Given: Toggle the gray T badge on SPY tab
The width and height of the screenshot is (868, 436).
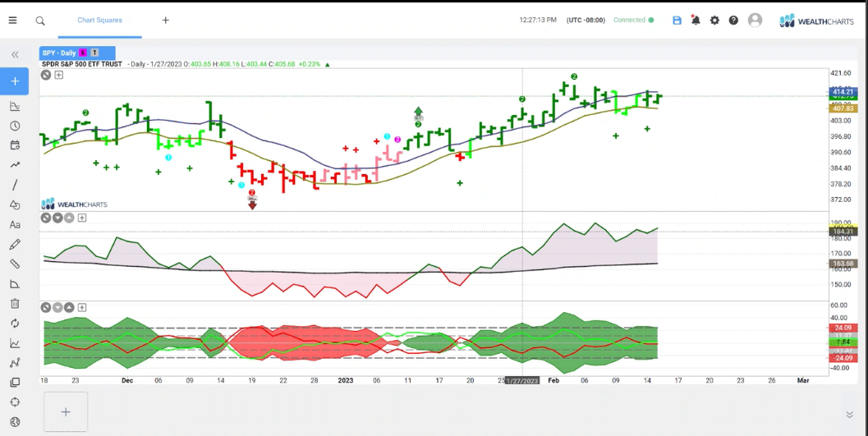Looking at the screenshot, I should pos(94,53).
